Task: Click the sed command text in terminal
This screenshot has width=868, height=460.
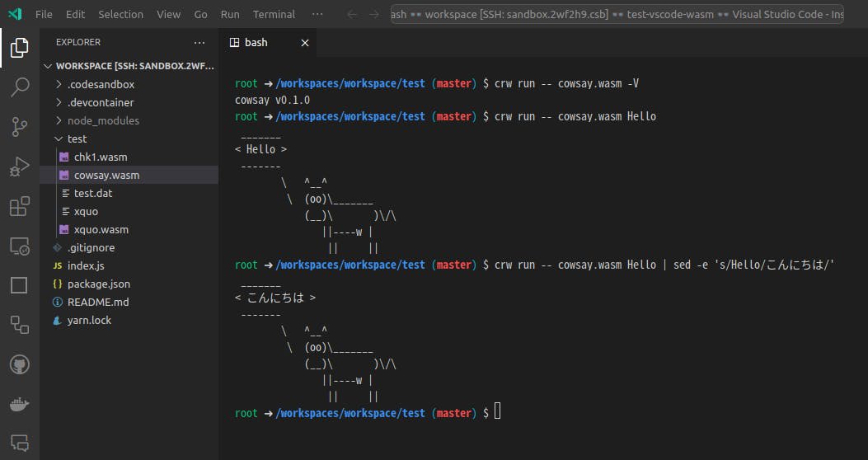Action: click(x=753, y=265)
